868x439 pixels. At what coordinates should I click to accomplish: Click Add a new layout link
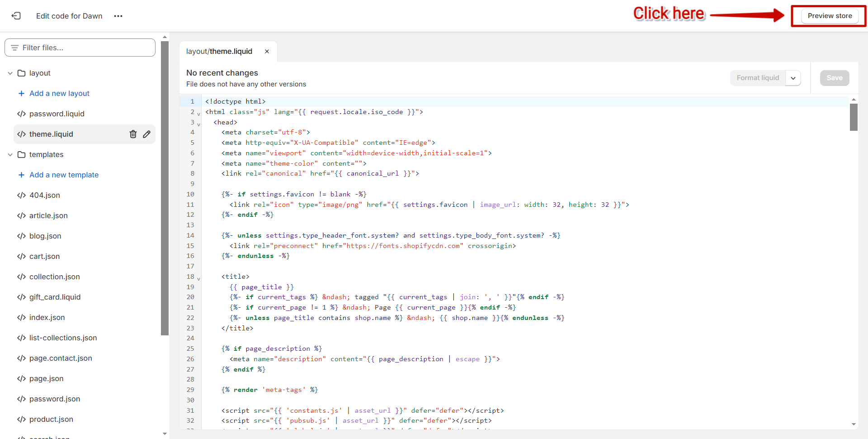pyautogui.click(x=59, y=93)
